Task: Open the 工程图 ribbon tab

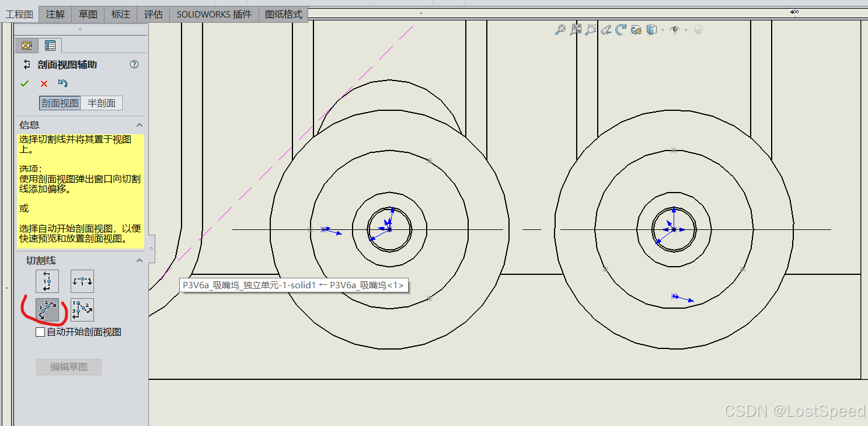Action: point(20,14)
